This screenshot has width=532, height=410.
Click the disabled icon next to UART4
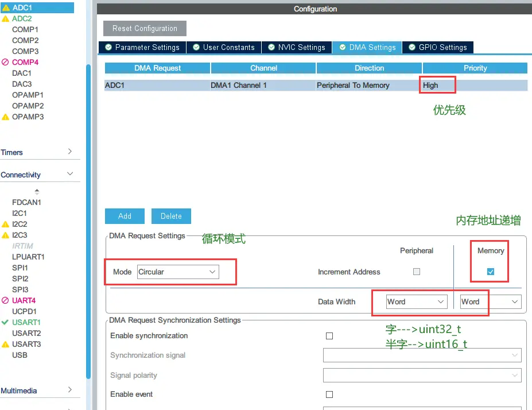(6, 300)
